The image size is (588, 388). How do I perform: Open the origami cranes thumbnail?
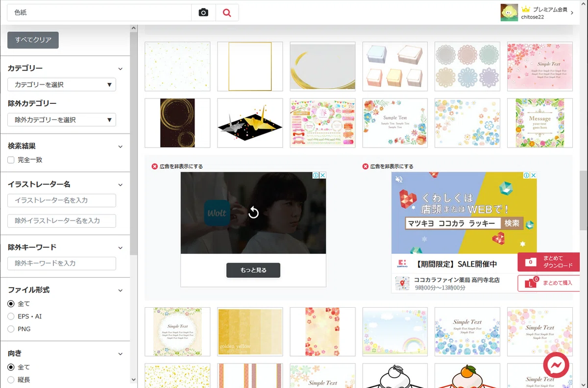[x=250, y=123]
